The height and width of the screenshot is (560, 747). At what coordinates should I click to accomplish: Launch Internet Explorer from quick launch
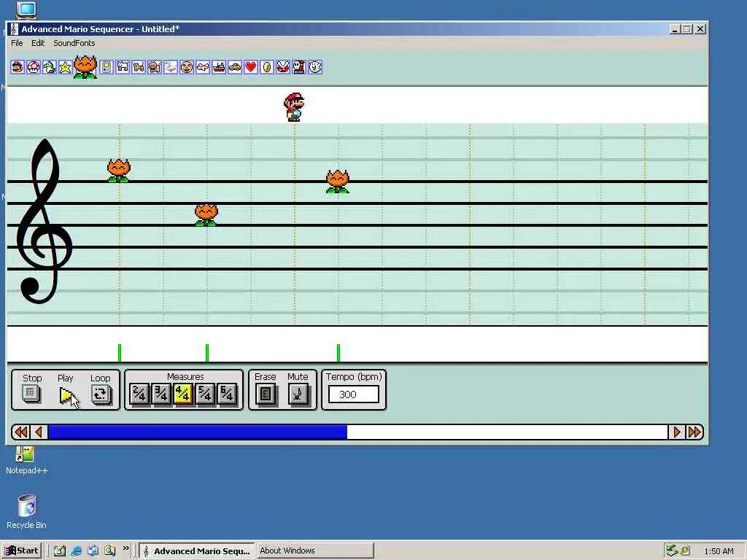(76, 551)
